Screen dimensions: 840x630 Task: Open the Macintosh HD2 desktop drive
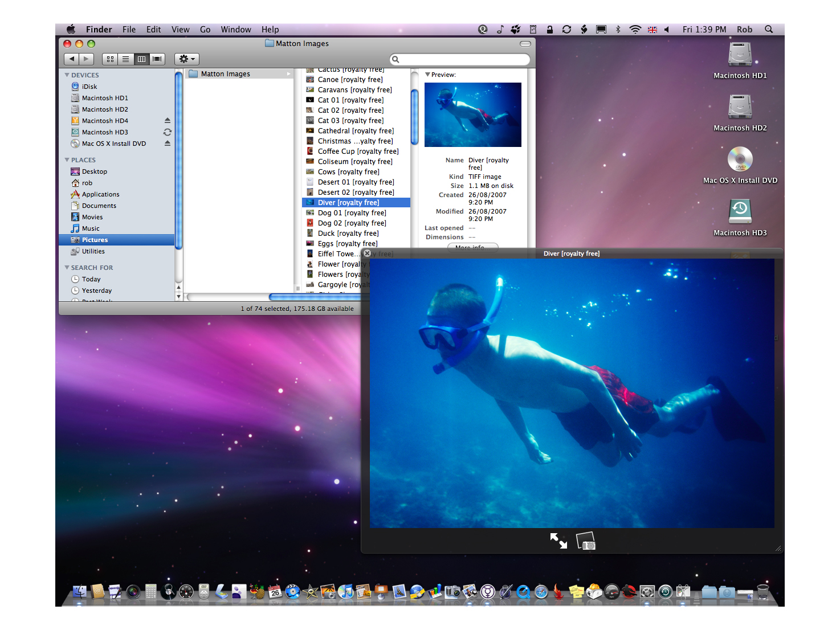[x=740, y=107]
